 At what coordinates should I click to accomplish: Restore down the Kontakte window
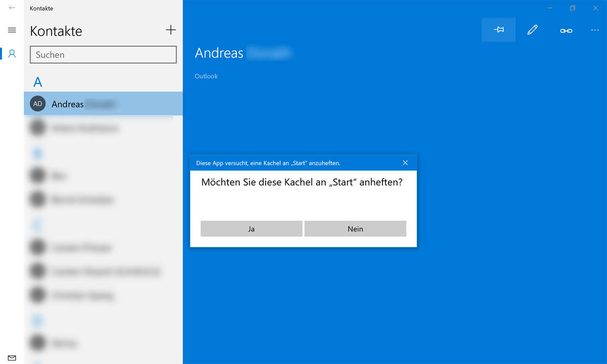coord(573,8)
